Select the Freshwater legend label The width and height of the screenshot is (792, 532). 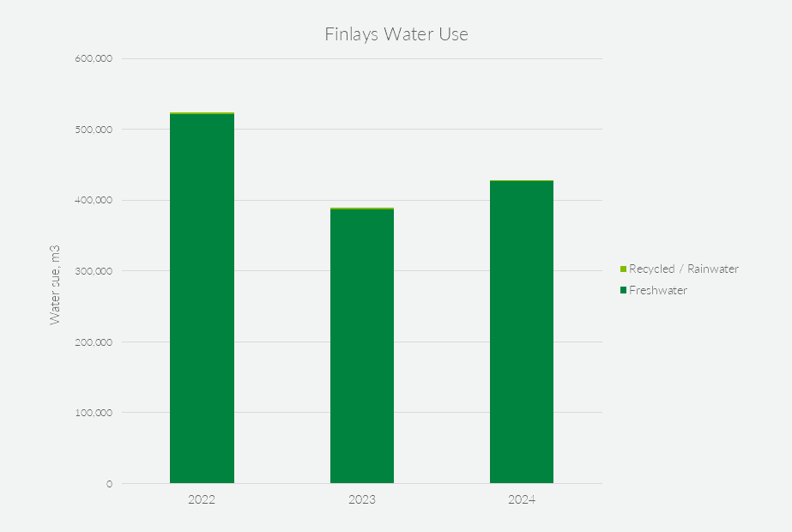(658, 291)
